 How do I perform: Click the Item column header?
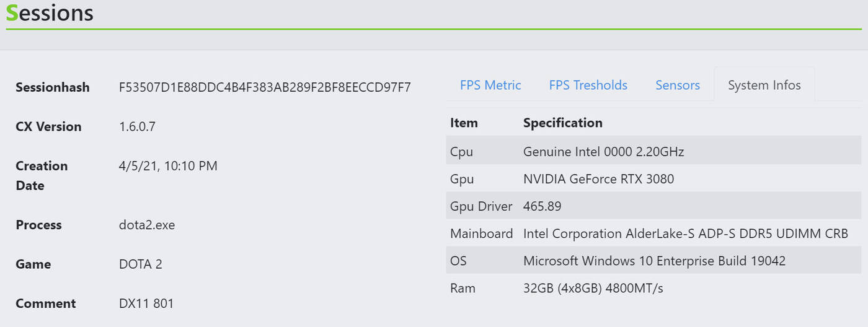(464, 123)
